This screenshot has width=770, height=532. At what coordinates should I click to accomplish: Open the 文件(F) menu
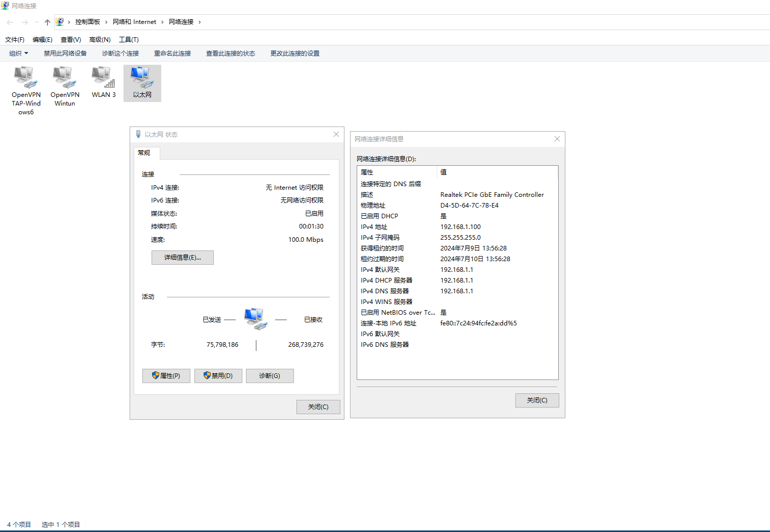click(x=15, y=40)
